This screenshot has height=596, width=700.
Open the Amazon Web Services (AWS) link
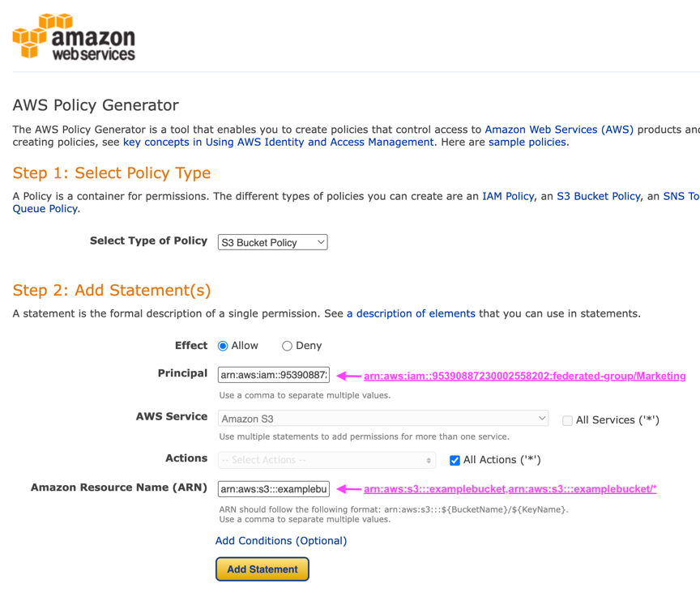coord(559,130)
